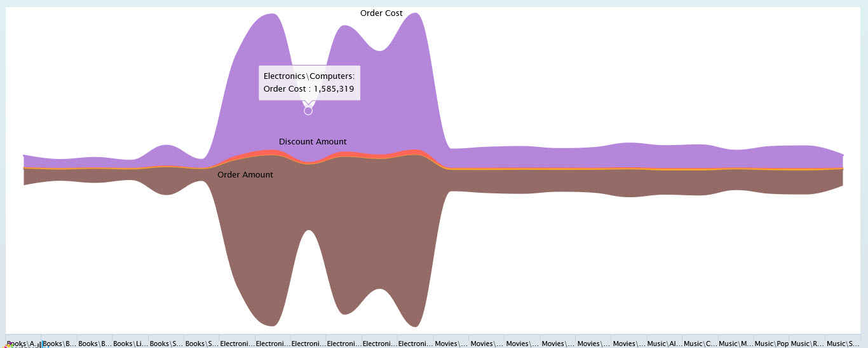The height and width of the screenshot is (348, 868).
Task: Select the Books\Li... axis label
Action: tap(130, 344)
